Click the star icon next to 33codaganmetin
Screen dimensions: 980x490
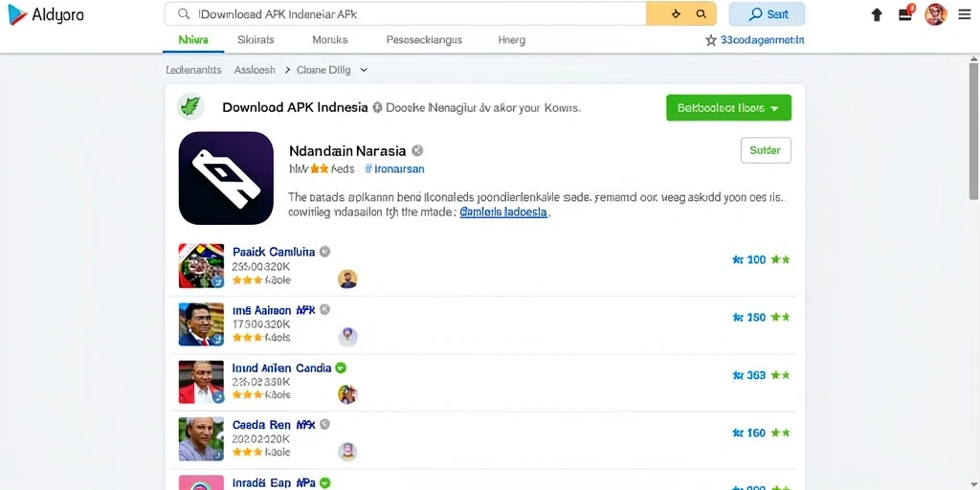pyautogui.click(x=711, y=40)
